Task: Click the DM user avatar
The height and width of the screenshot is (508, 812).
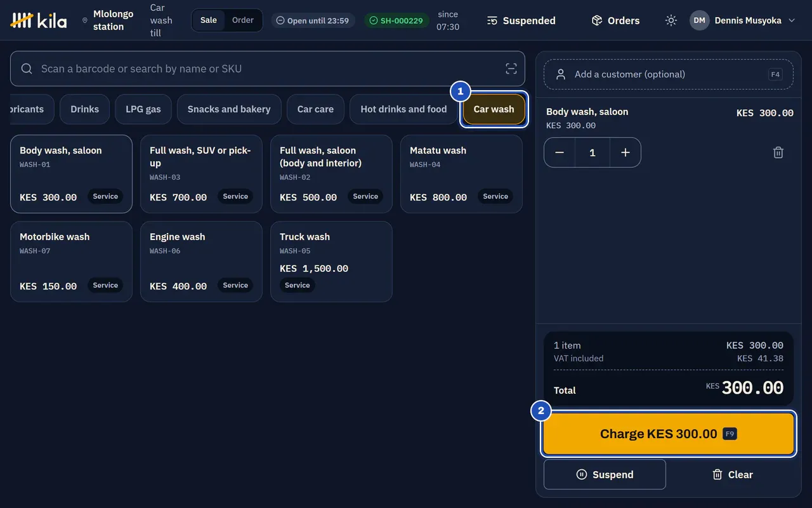Action: (699, 20)
